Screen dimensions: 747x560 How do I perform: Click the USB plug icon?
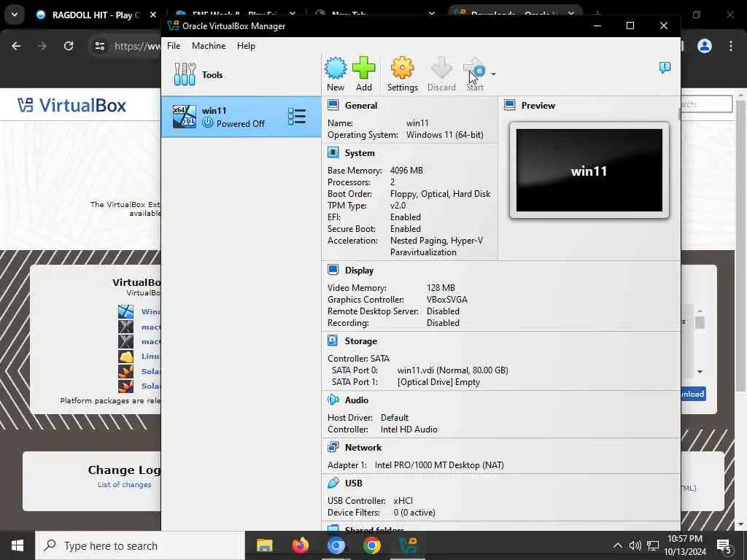pyautogui.click(x=333, y=483)
